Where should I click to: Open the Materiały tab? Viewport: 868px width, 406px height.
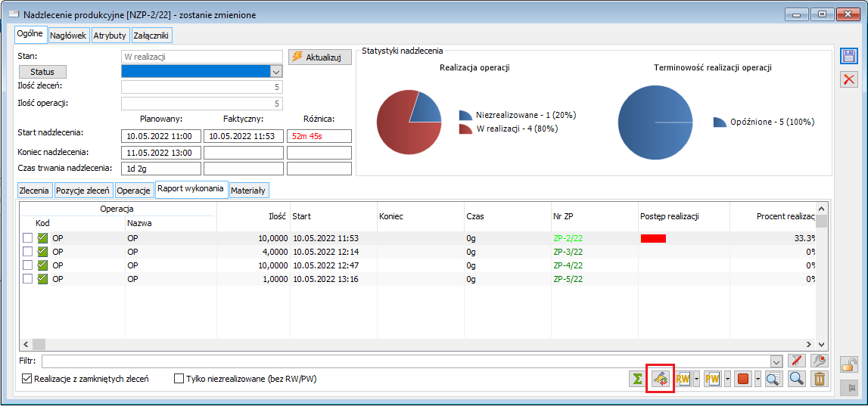[x=248, y=191]
